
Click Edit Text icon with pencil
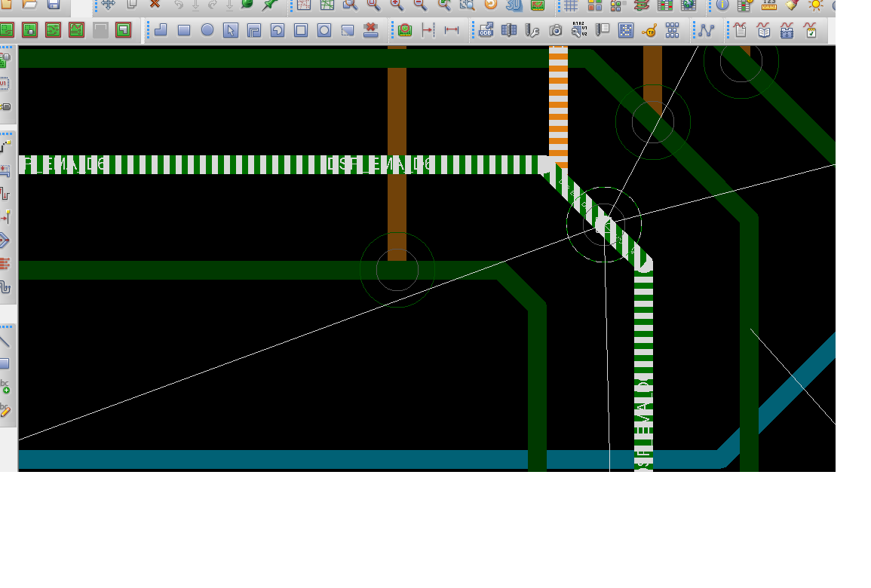click(5, 410)
